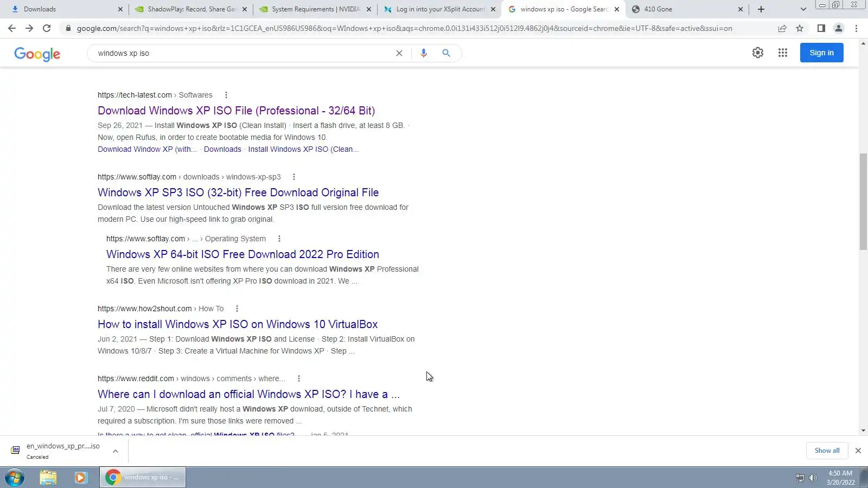Open the Chrome taskbar window button
Viewport: 868px width, 488px height.
pos(143,477)
